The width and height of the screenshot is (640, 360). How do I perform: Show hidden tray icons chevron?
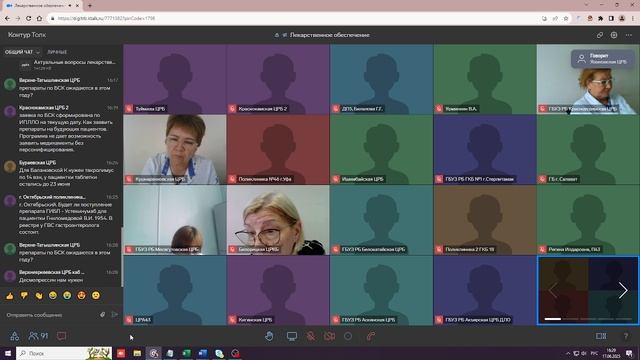pos(568,353)
